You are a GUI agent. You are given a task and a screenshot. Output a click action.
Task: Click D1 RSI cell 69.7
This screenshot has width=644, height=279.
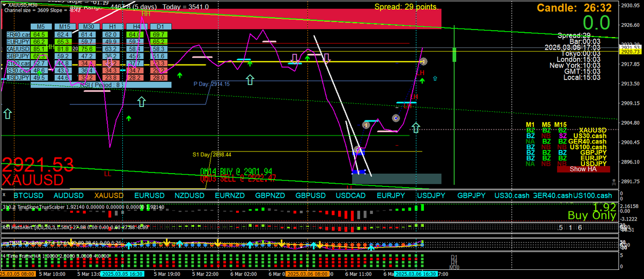tap(159, 34)
